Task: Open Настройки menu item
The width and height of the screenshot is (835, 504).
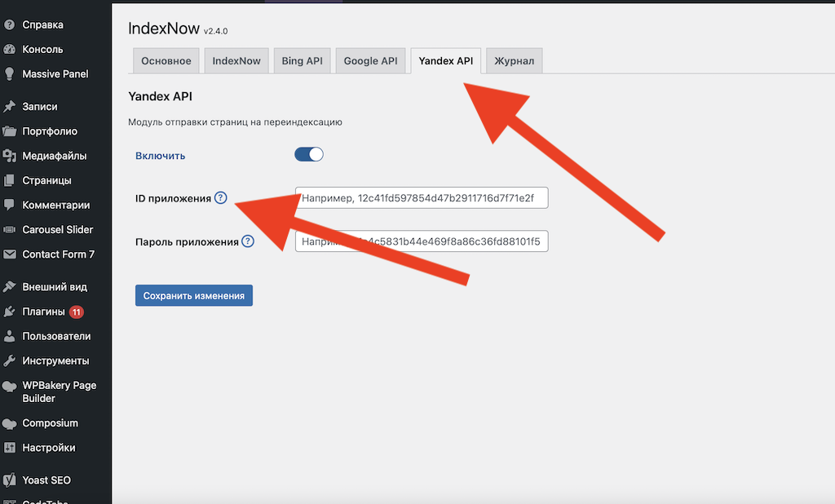Action: coord(48,448)
